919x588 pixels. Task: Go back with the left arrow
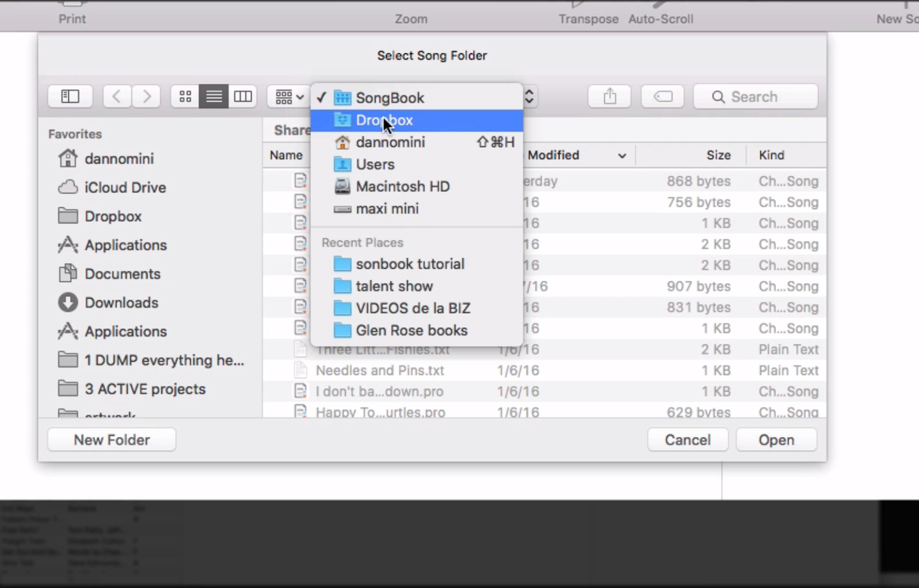coord(117,96)
